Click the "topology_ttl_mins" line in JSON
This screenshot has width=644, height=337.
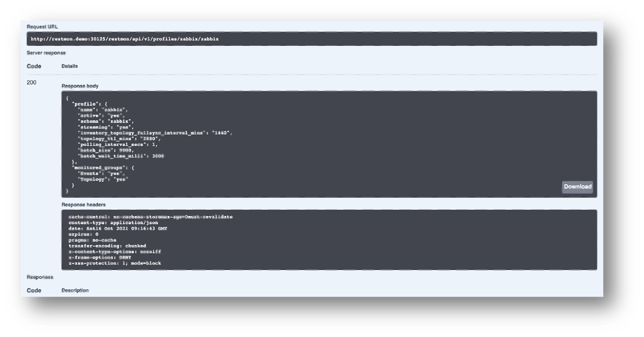pyautogui.click(x=120, y=138)
